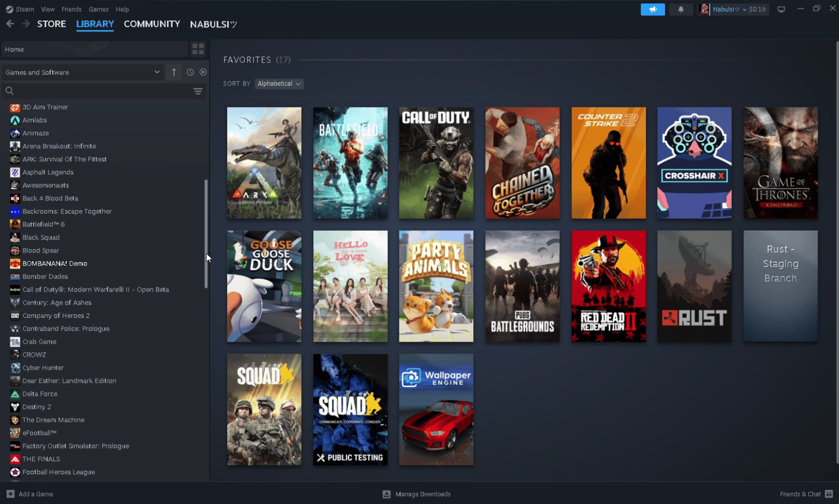Click the Delta Force game icon
The height and width of the screenshot is (504, 839).
click(15, 394)
